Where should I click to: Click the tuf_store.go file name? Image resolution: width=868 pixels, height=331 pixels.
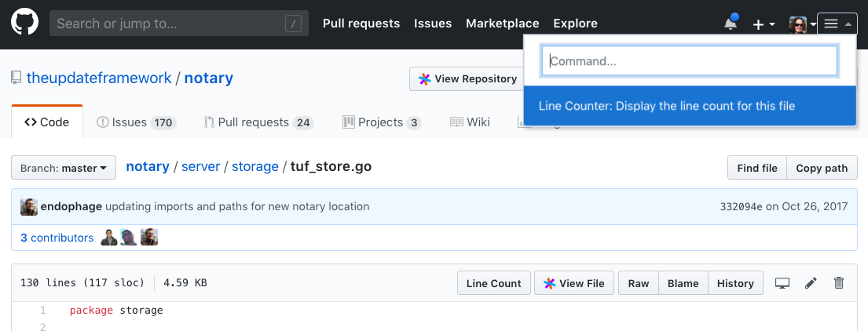tap(331, 166)
